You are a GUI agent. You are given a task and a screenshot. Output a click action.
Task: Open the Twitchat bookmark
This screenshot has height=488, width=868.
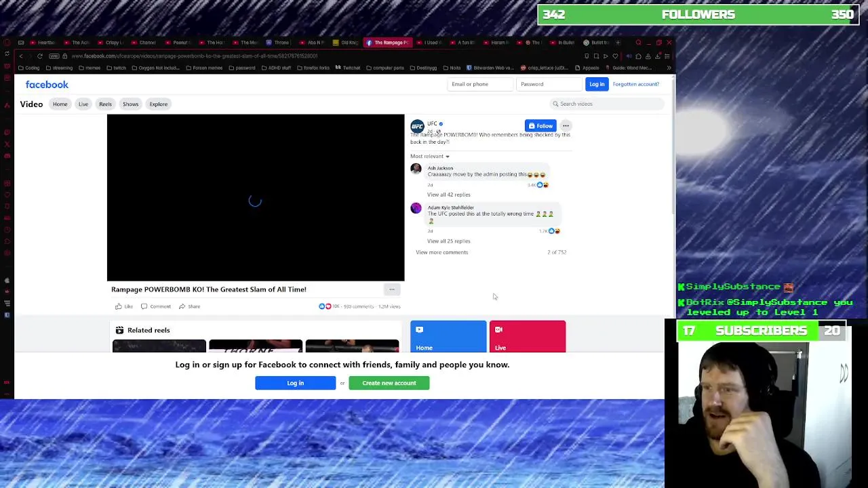[x=348, y=68]
